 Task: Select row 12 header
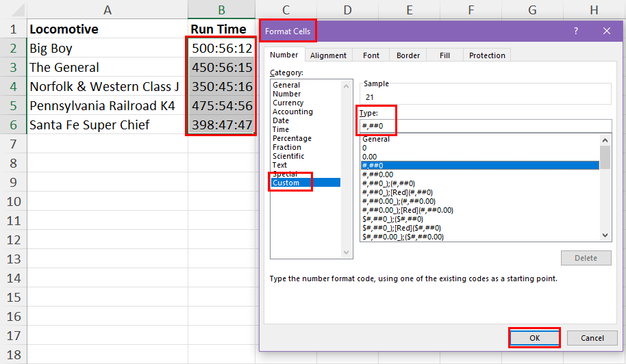click(13, 239)
